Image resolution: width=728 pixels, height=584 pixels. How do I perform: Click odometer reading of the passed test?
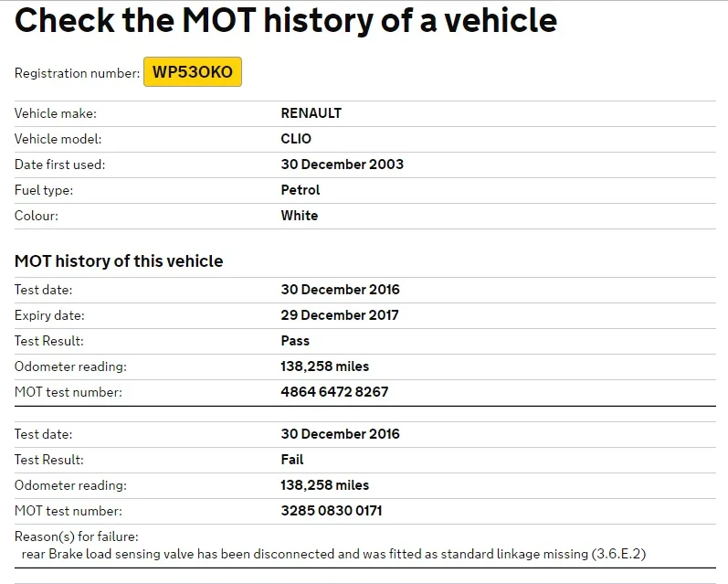point(325,366)
